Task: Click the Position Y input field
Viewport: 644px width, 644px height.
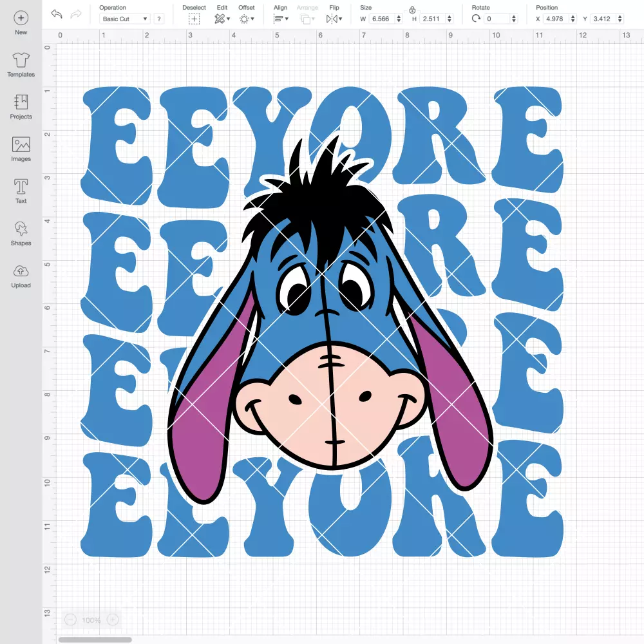Action: click(x=603, y=19)
